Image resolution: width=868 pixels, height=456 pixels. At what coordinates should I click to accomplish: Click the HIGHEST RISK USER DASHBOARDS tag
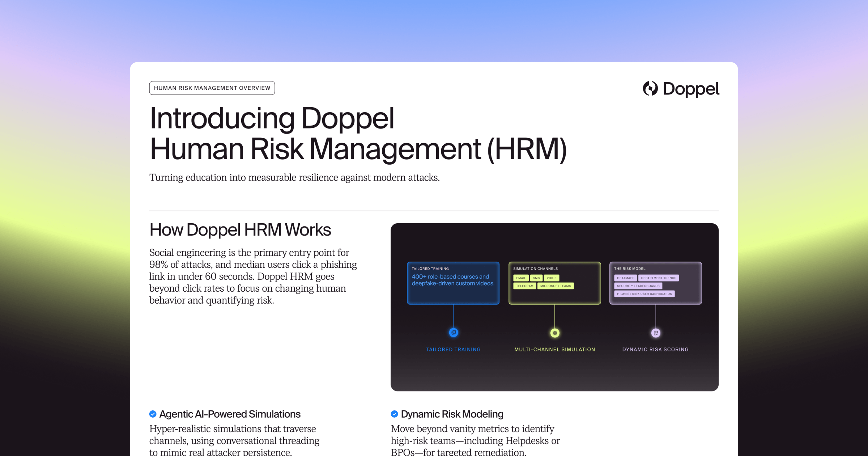(x=644, y=294)
